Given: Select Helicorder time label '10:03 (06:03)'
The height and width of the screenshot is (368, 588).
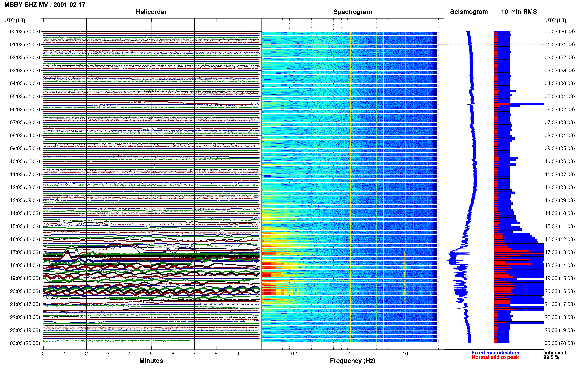Looking at the screenshot, I should (x=25, y=161).
